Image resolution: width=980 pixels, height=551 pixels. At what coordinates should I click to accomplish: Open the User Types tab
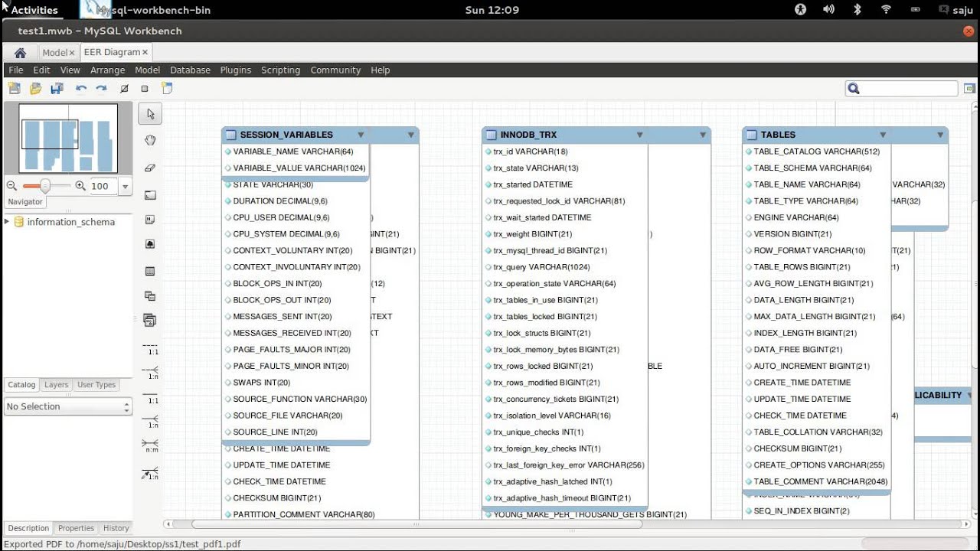pos(96,385)
